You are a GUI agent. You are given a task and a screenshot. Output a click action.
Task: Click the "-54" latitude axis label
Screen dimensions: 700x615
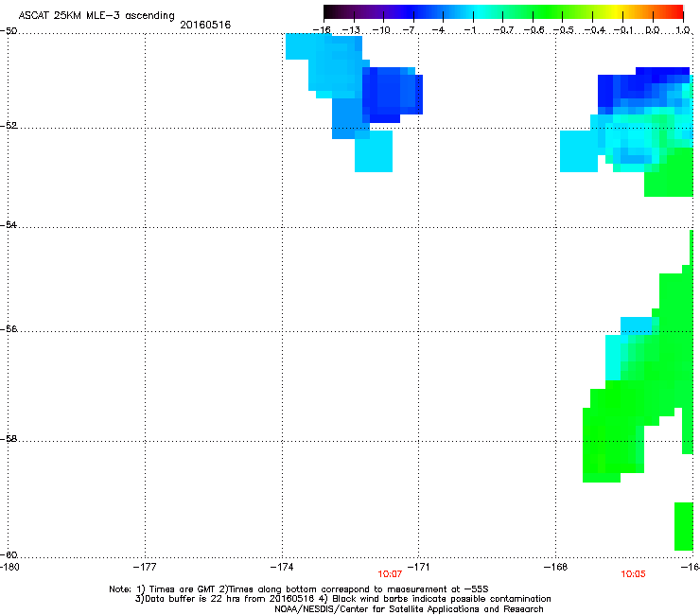[9, 224]
